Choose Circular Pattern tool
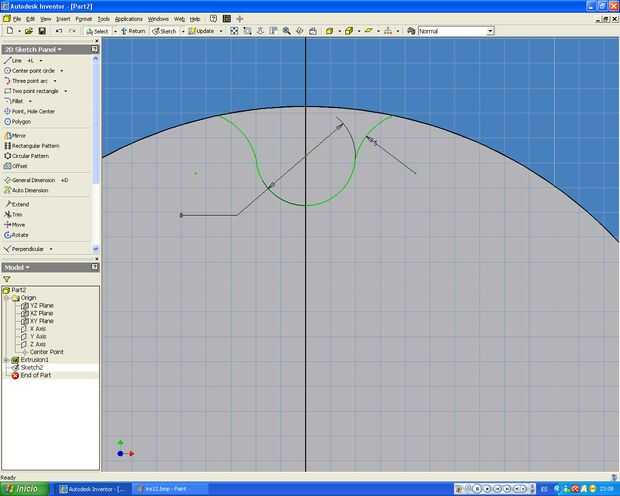620x496 pixels. 26,156
